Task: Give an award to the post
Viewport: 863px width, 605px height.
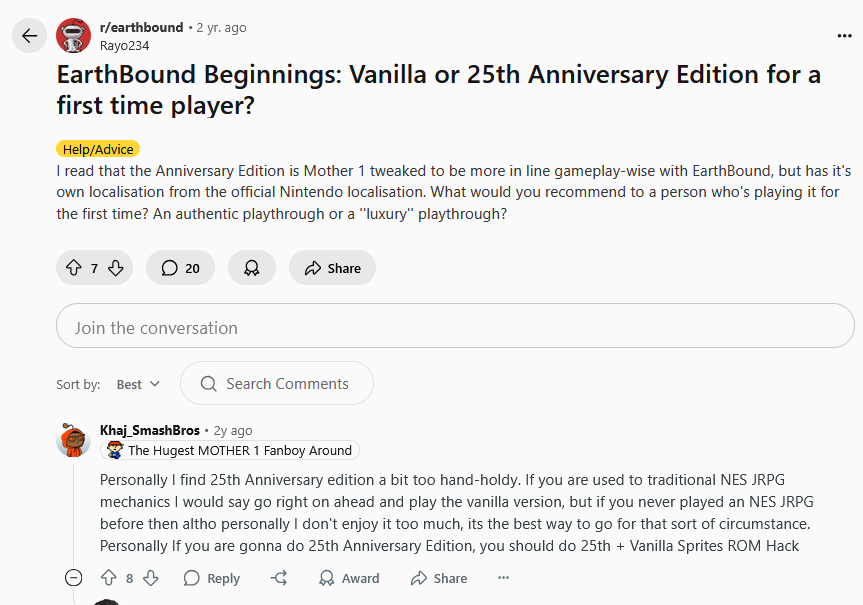Action: [x=252, y=268]
